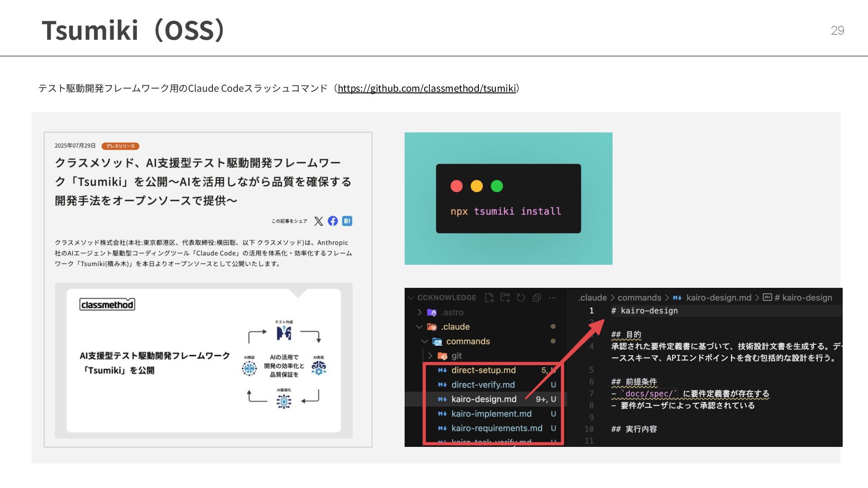Click the テスト作成 icon in cycle diagram
Image resolution: width=868 pixels, height=488 pixels.
284,333
